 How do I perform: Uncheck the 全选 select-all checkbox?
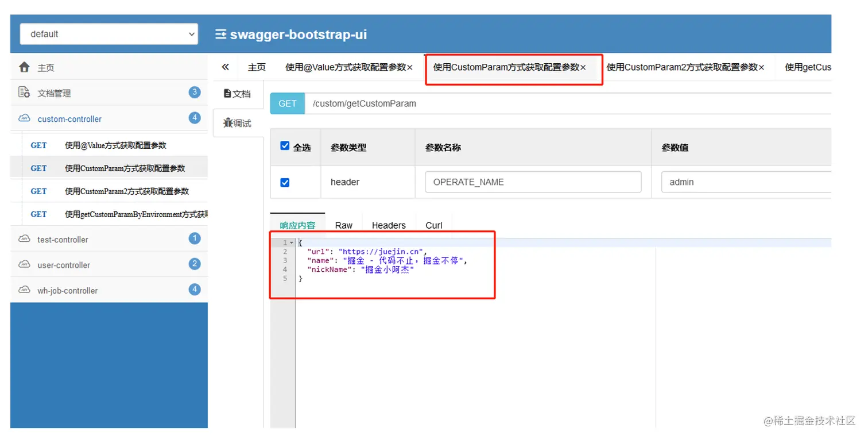click(x=285, y=146)
